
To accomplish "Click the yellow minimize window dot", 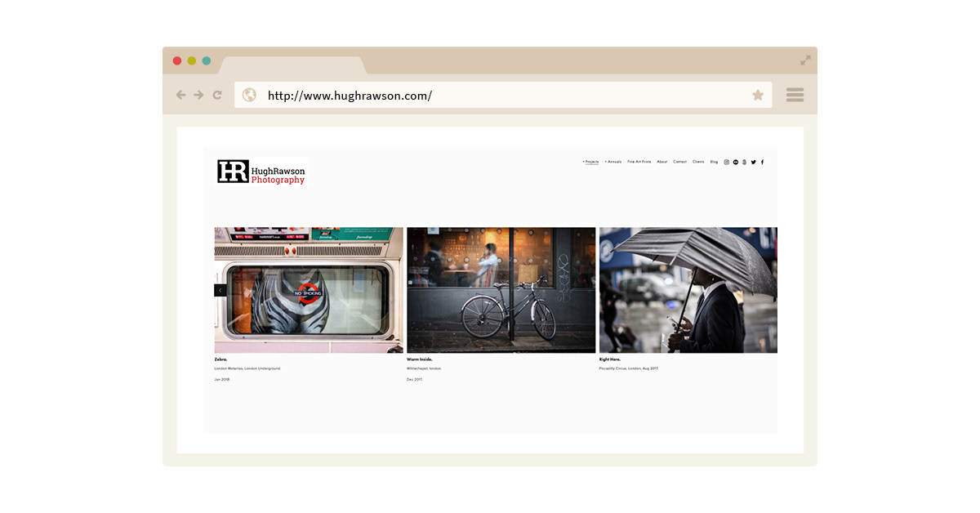I will coord(192,60).
